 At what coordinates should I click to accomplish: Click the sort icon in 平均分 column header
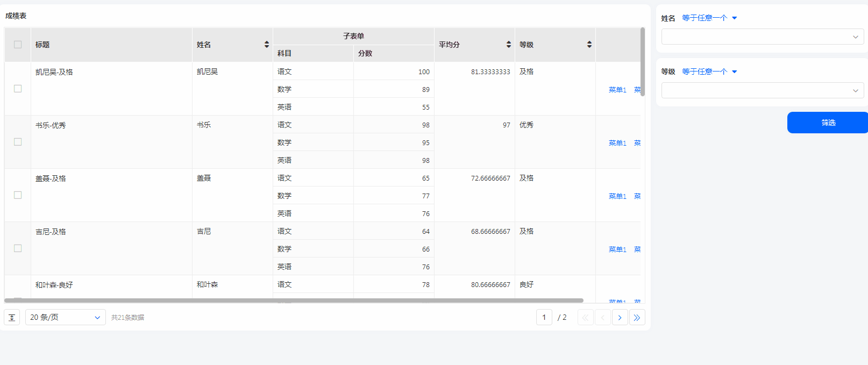click(508, 45)
